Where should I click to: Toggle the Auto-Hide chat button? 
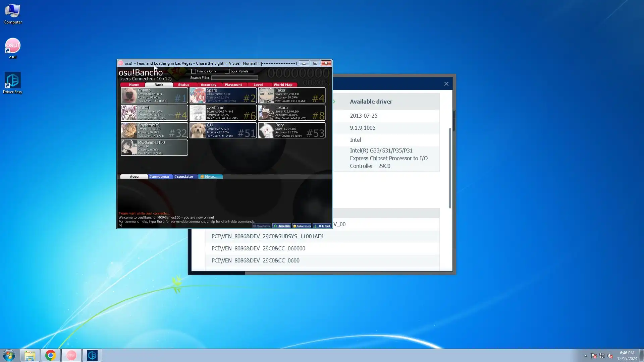pos(282,226)
